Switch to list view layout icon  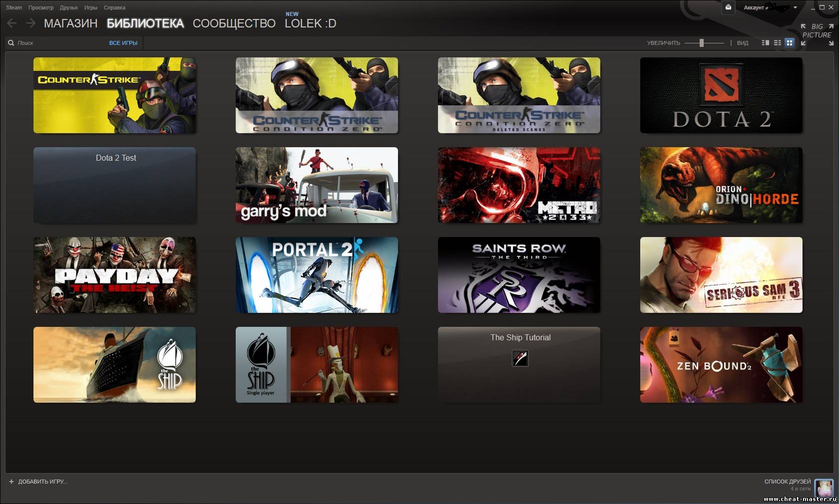tap(777, 43)
